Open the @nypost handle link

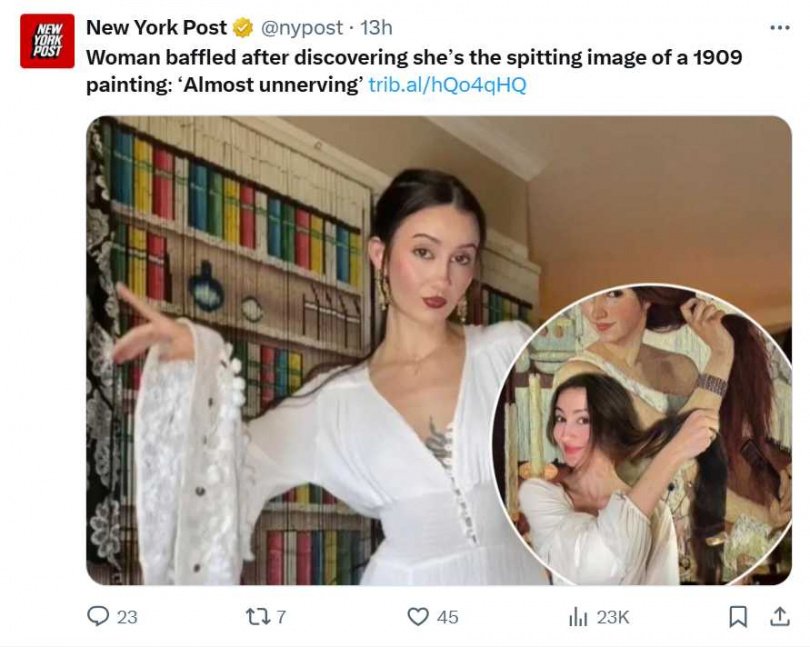[301, 28]
